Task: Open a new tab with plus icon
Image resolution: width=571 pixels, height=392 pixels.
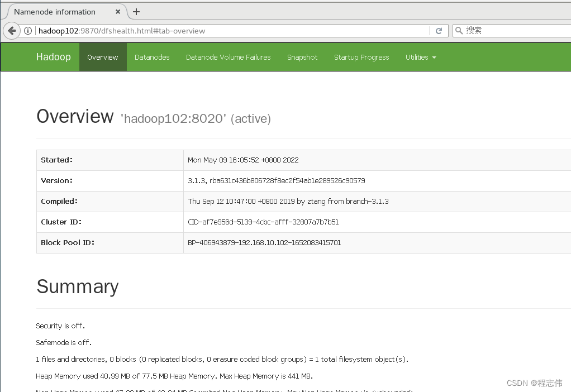Action: 136,12
